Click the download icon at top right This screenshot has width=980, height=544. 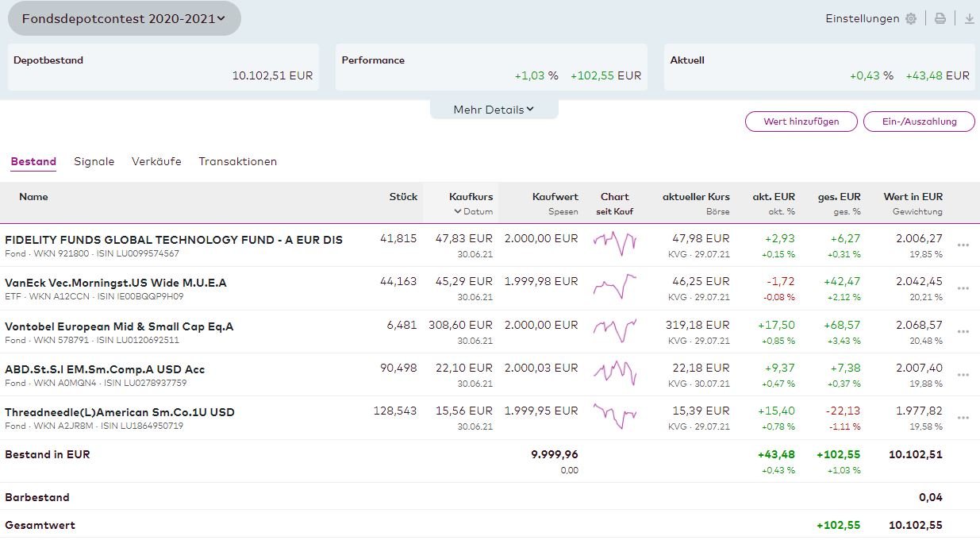(969, 18)
